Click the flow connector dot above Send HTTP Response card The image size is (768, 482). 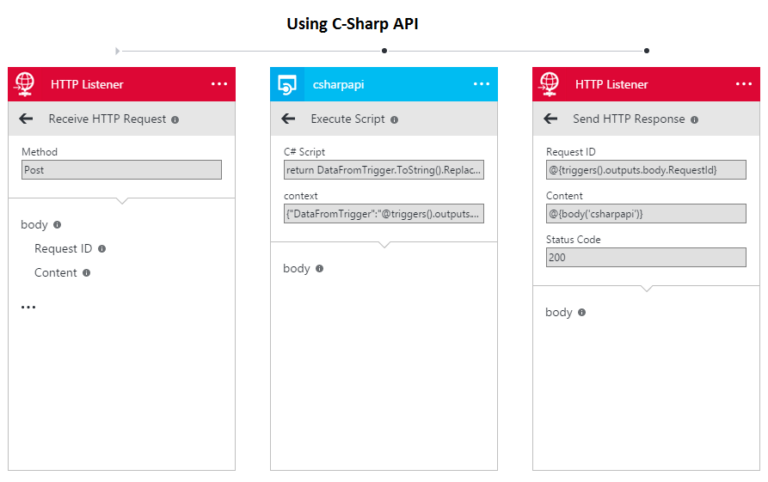tap(647, 50)
